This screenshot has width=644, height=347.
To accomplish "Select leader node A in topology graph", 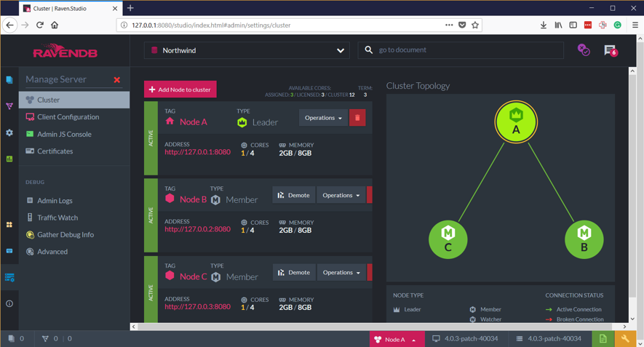I will (516, 122).
